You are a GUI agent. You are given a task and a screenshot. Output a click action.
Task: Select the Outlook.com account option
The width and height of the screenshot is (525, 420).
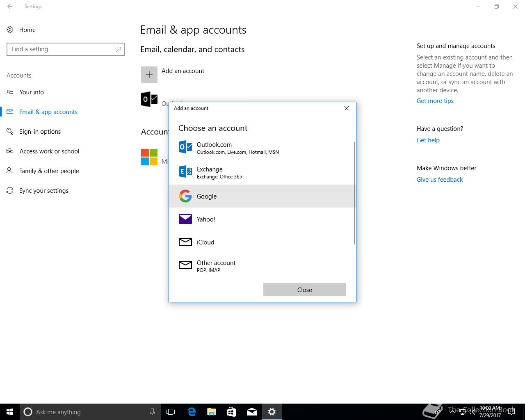pyautogui.click(x=262, y=148)
